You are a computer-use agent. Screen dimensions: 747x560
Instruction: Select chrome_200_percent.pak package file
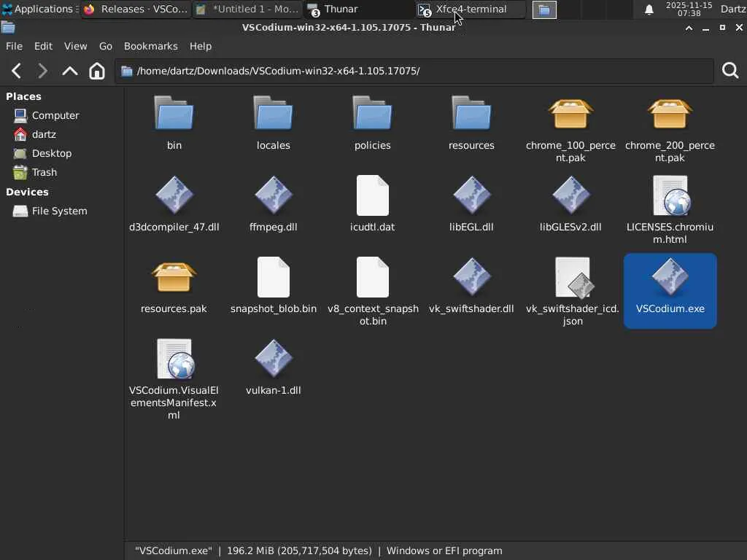670,130
